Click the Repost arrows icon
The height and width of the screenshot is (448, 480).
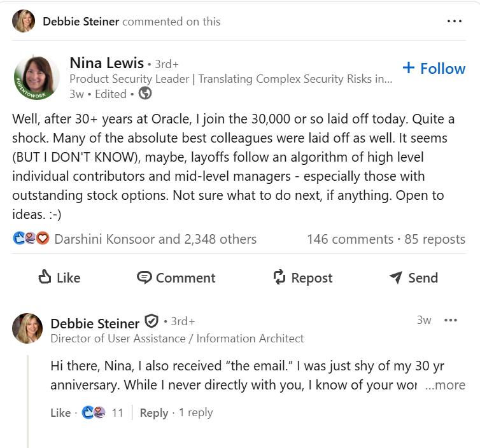pos(279,277)
